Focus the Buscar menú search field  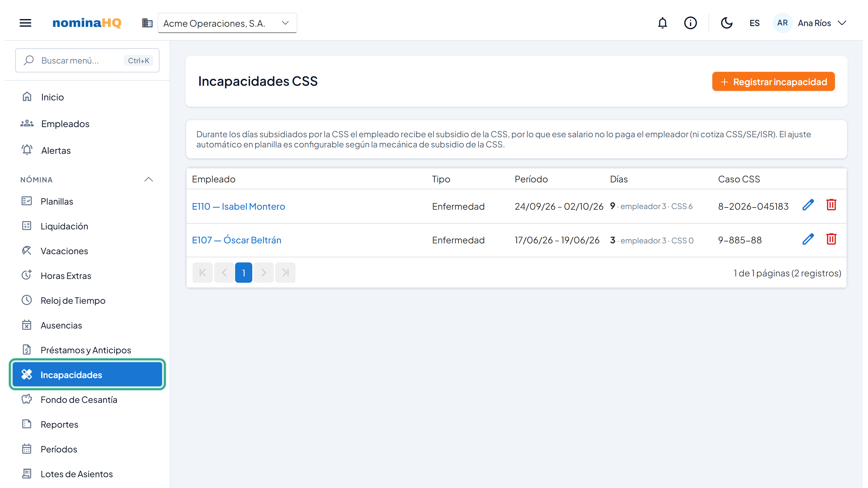(87, 60)
